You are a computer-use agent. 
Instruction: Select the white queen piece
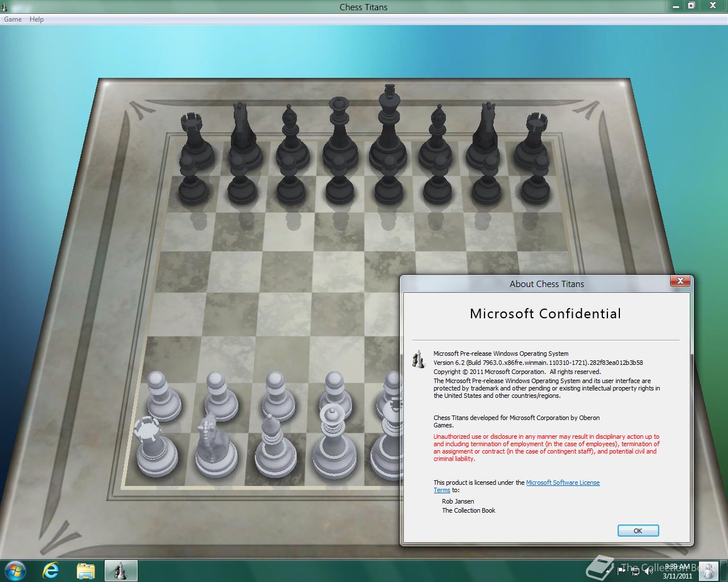tap(334, 442)
